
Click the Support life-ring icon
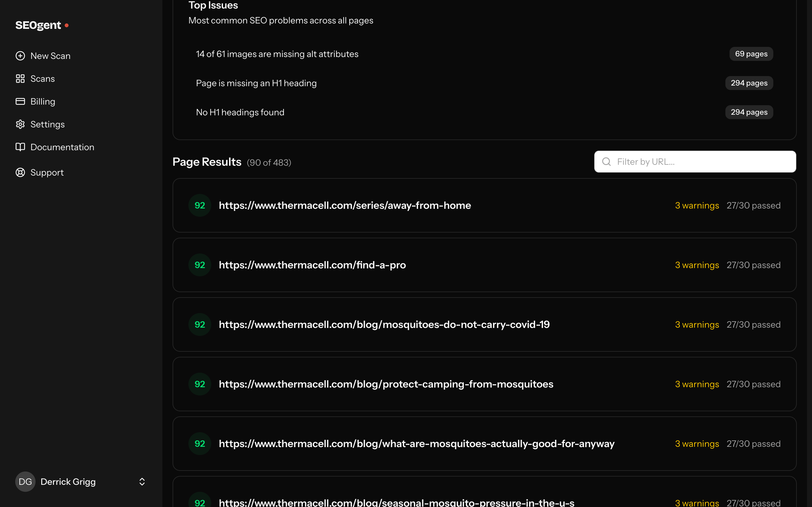[20, 172]
